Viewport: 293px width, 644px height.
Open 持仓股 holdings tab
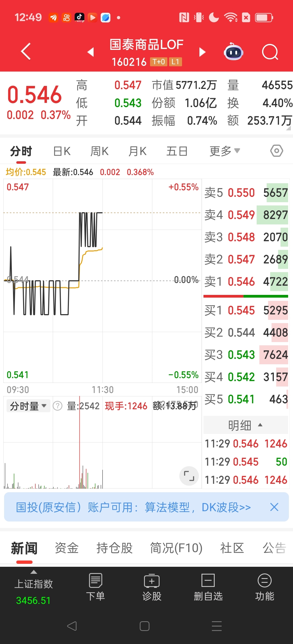pyautogui.click(x=114, y=548)
